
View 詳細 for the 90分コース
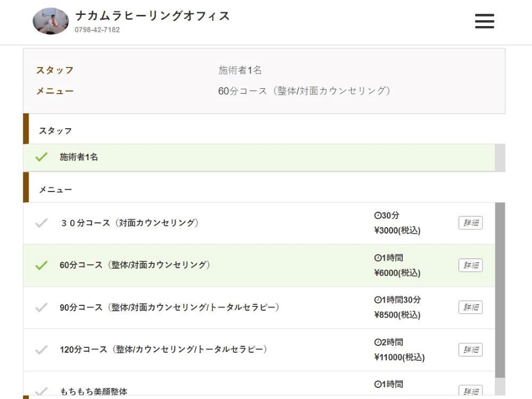coord(470,307)
